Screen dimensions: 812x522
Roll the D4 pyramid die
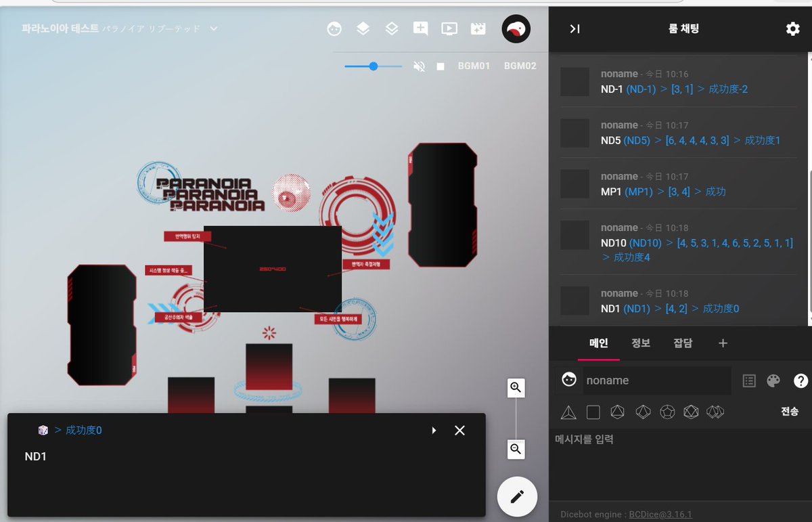tap(568, 412)
